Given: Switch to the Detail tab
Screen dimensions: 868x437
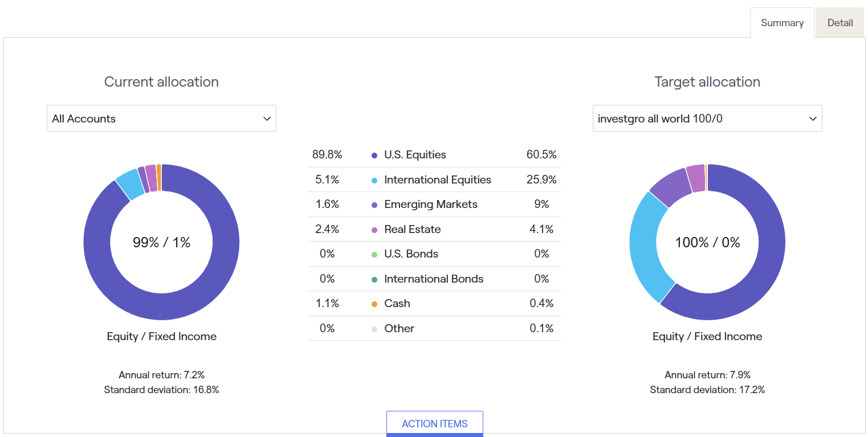Looking at the screenshot, I should pos(840,23).
